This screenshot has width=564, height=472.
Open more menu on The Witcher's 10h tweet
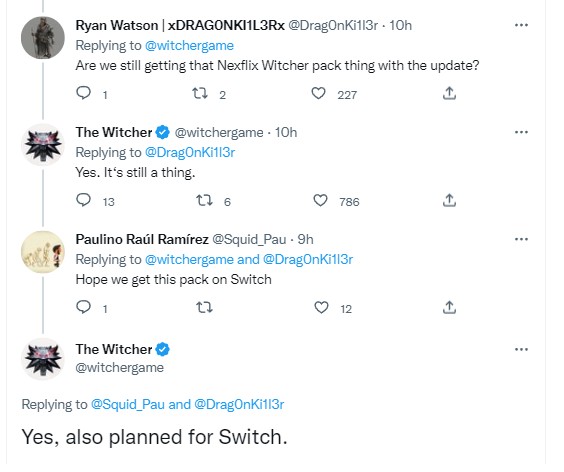coord(521,132)
